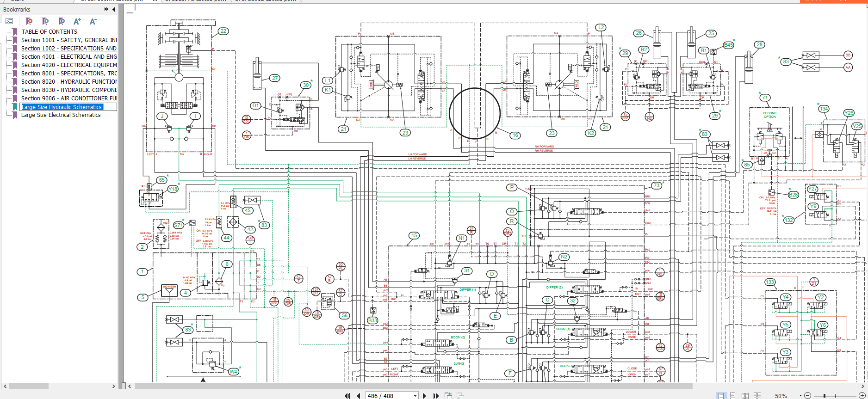Open Section 8020 Hydraulic Functions bookmark

tap(69, 82)
